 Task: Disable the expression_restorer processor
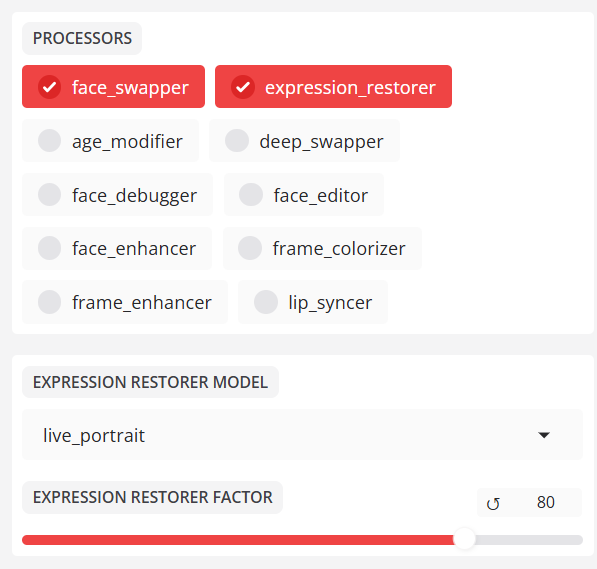tap(333, 86)
